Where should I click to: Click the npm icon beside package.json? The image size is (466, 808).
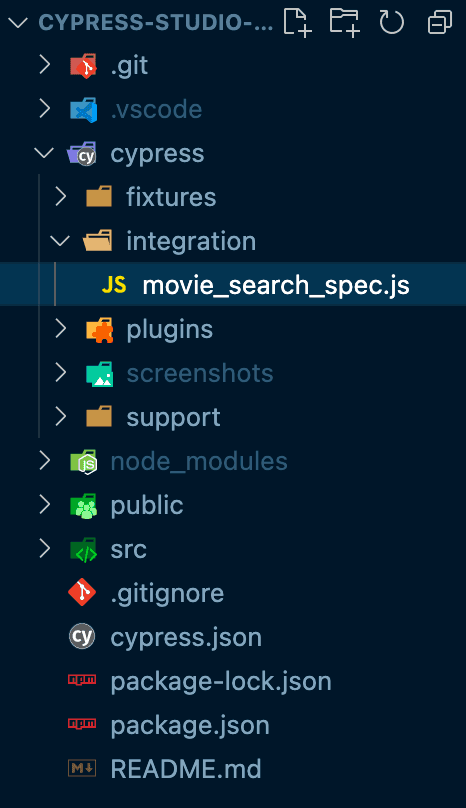(x=82, y=724)
